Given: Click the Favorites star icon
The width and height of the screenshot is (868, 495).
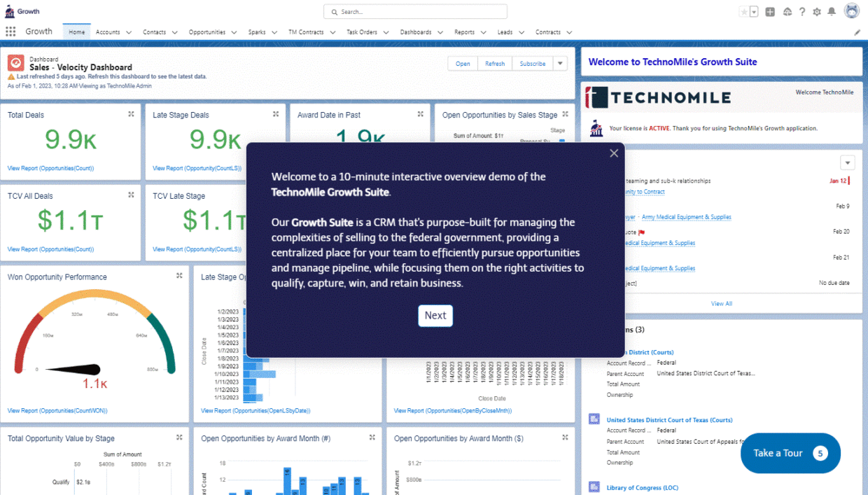Looking at the screenshot, I should click(x=743, y=11).
